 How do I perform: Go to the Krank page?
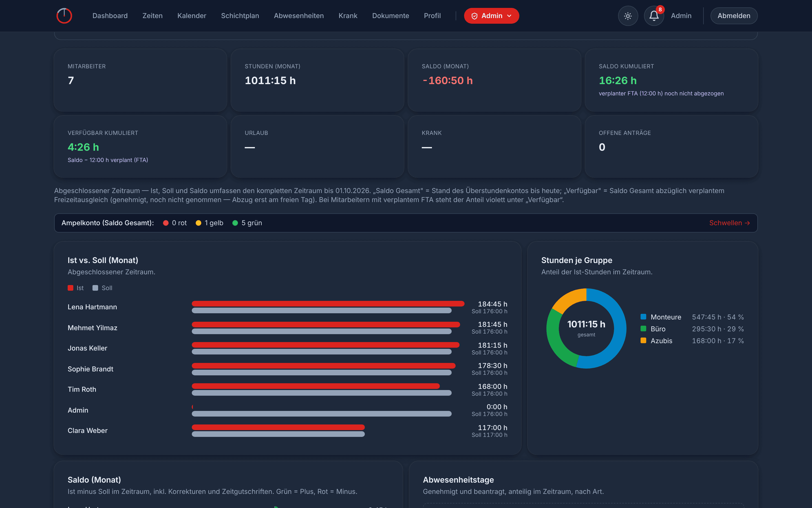point(348,16)
